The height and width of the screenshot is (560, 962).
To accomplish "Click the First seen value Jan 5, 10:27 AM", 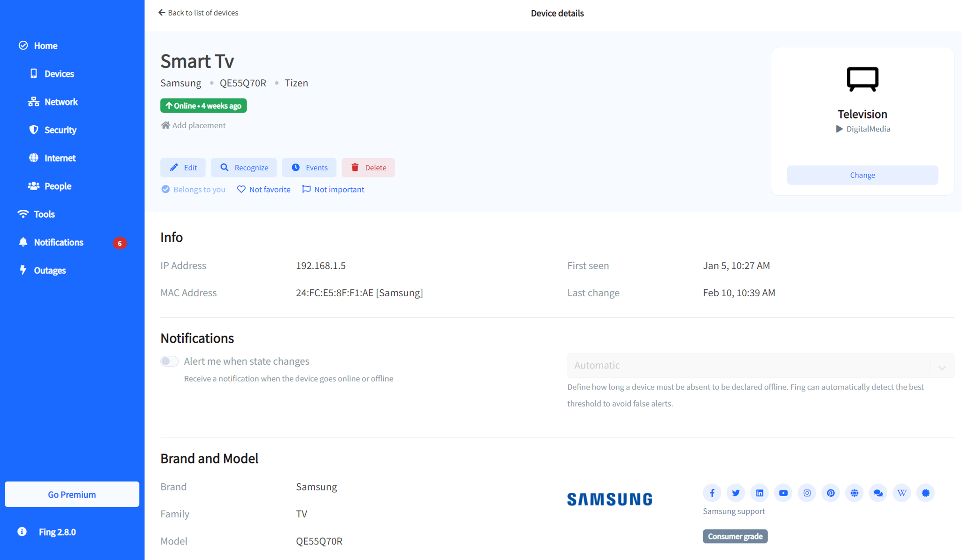I will point(737,266).
